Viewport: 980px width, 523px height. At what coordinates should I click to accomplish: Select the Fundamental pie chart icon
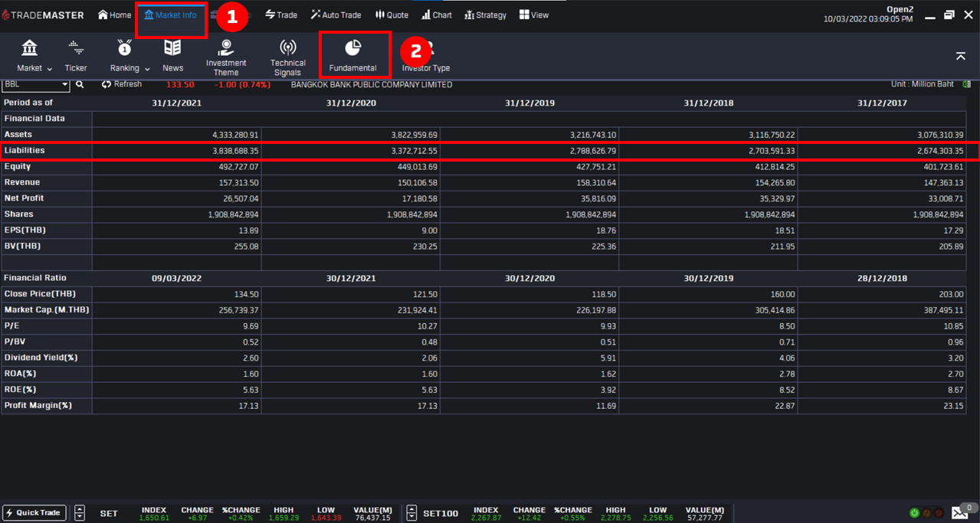(x=352, y=48)
